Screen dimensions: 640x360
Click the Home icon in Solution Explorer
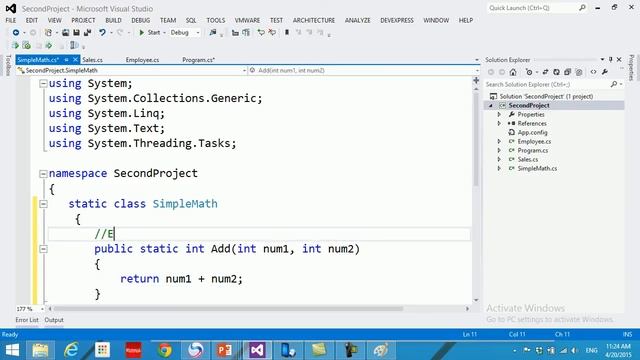tap(513, 72)
